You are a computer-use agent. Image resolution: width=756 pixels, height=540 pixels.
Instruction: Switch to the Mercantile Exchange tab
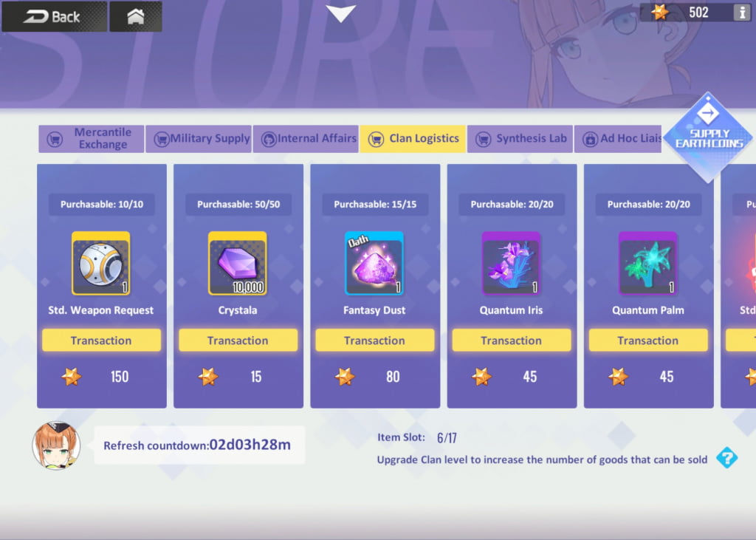tap(91, 139)
